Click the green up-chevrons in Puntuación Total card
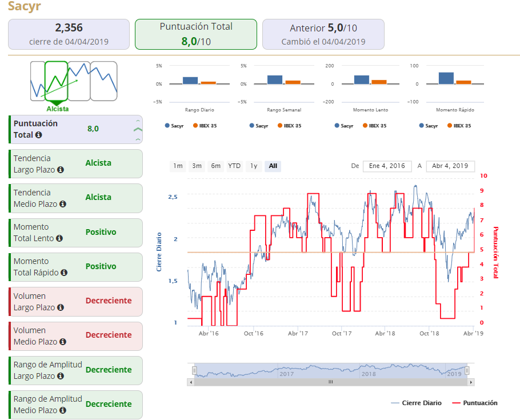Image resolution: width=520 pixels, height=420 pixels. pos(138,130)
